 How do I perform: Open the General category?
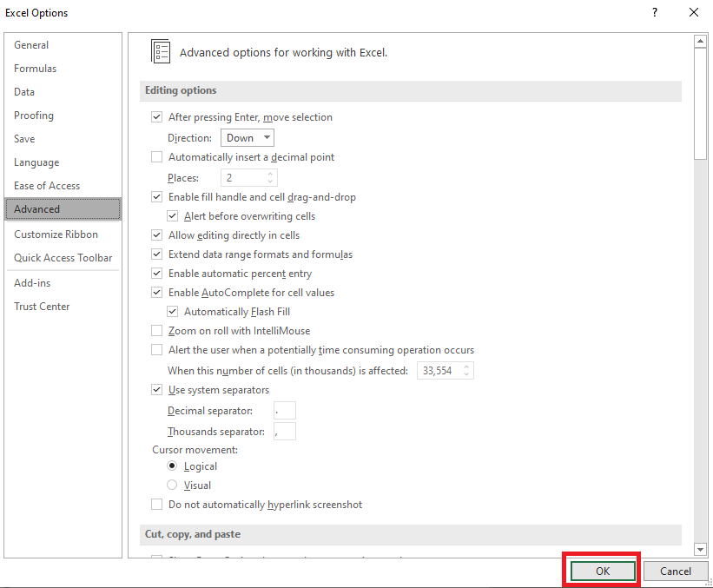(63, 45)
